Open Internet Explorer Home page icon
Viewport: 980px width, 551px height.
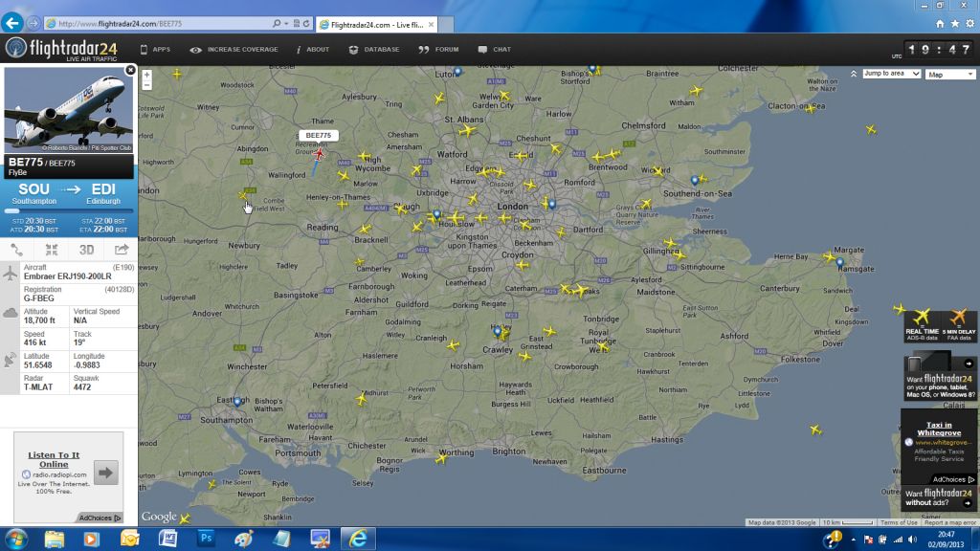[940, 24]
